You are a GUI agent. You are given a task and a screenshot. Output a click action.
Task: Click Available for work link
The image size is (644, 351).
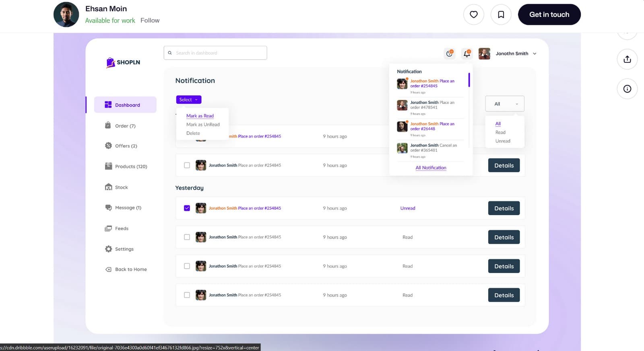pos(110,21)
